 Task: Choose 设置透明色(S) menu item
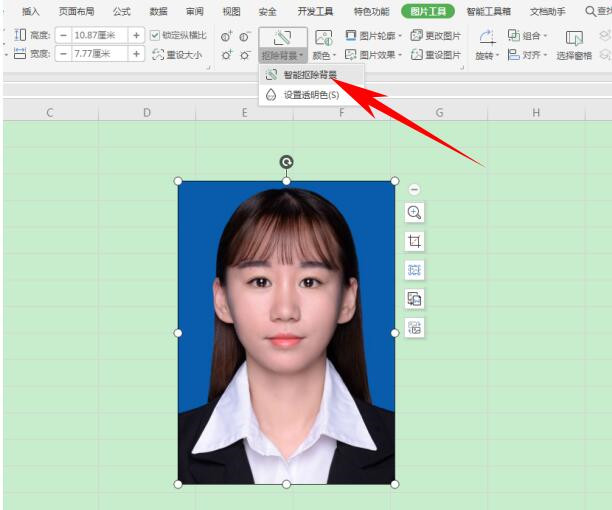(x=310, y=95)
